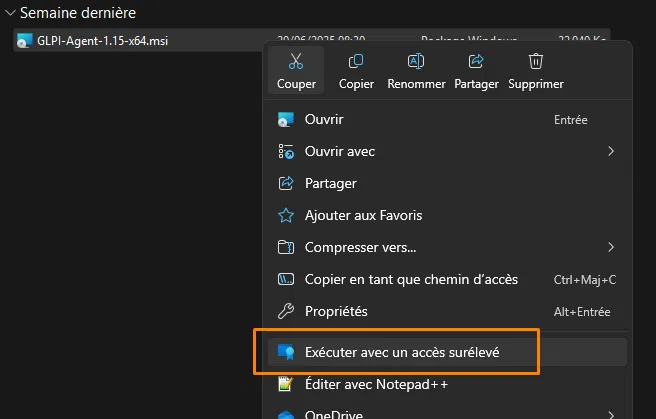Open the OneDrive menu entry
This screenshot has height=419, width=656.
[447, 414]
